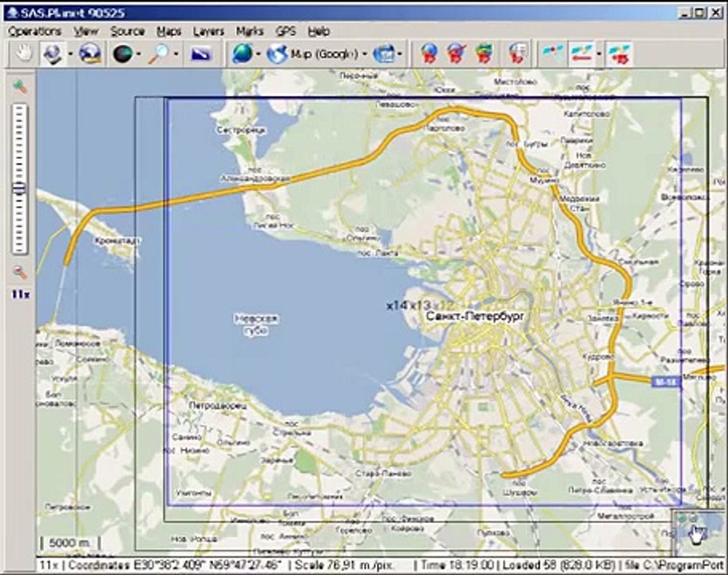Click the globe with folder icon
The width and height of the screenshot is (728, 575).
[x=90, y=54]
